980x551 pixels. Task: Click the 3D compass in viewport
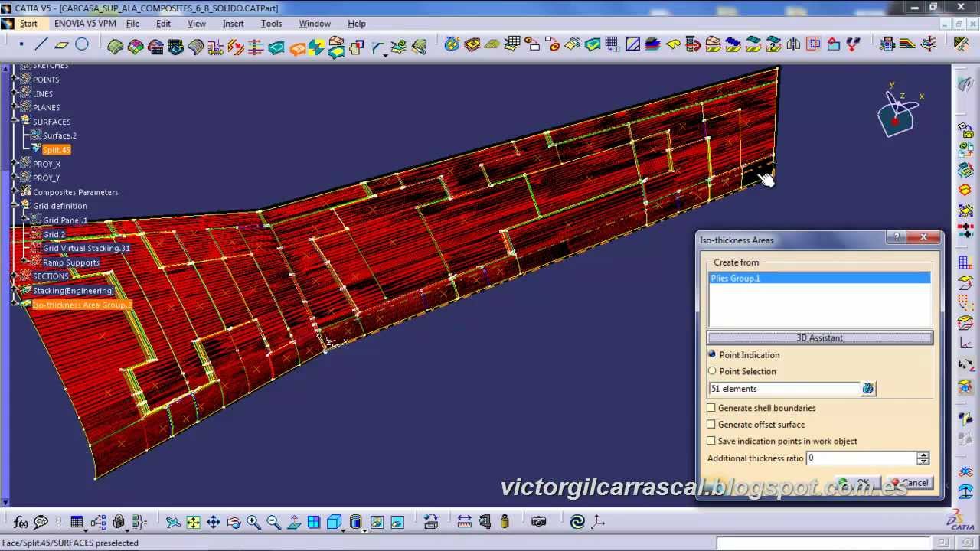[899, 113]
